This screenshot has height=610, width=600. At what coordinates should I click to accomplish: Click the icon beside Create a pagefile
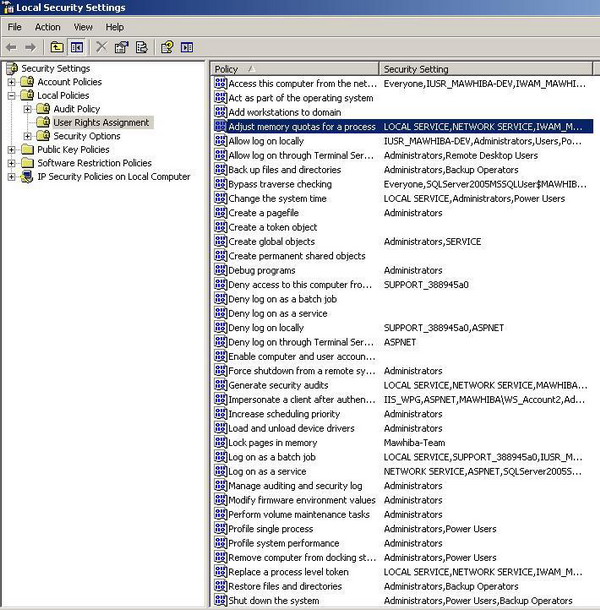coord(220,212)
